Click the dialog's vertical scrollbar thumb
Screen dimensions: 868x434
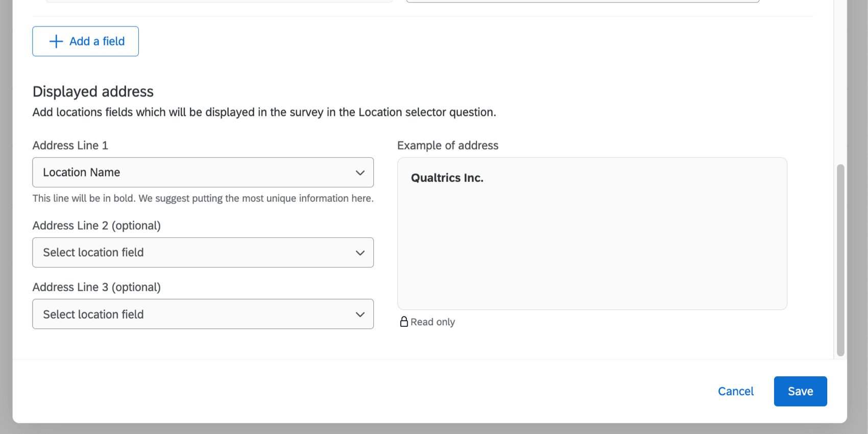click(x=840, y=260)
